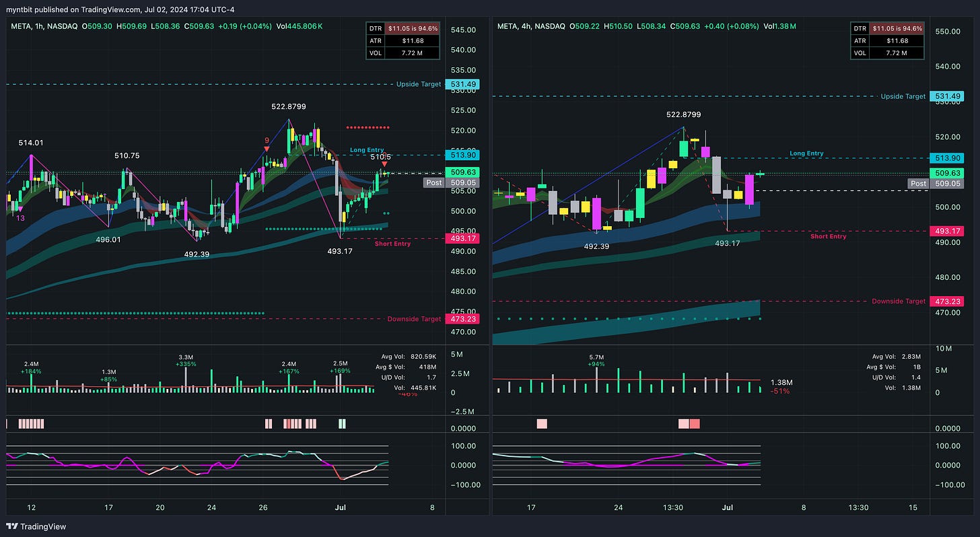Viewport: 980px width, 537px height.
Task: Click the Avg Vol: 820.59K statistic
Action: [410, 357]
